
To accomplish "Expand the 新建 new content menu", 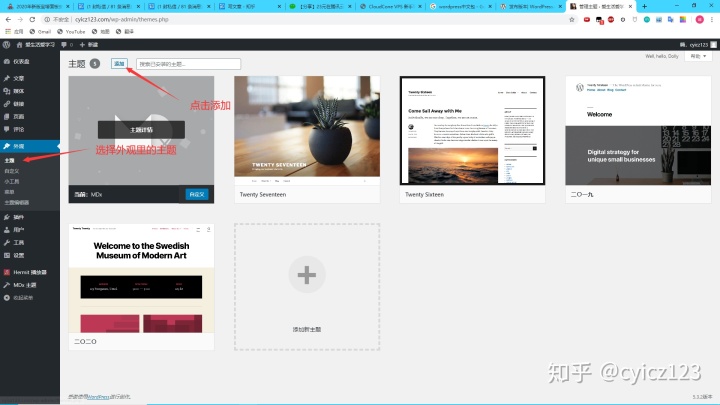I will pyautogui.click(x=87, y=45).
